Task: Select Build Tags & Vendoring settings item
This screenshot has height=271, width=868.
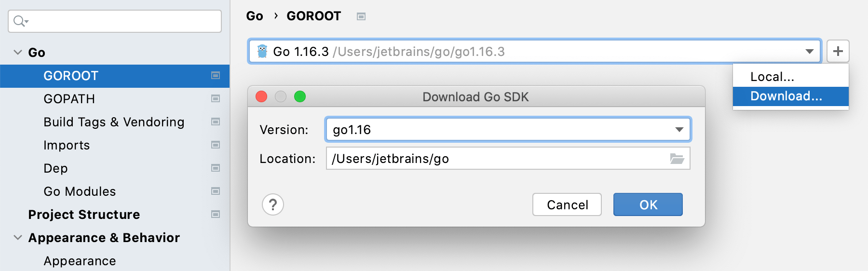Action: point(114,122)
